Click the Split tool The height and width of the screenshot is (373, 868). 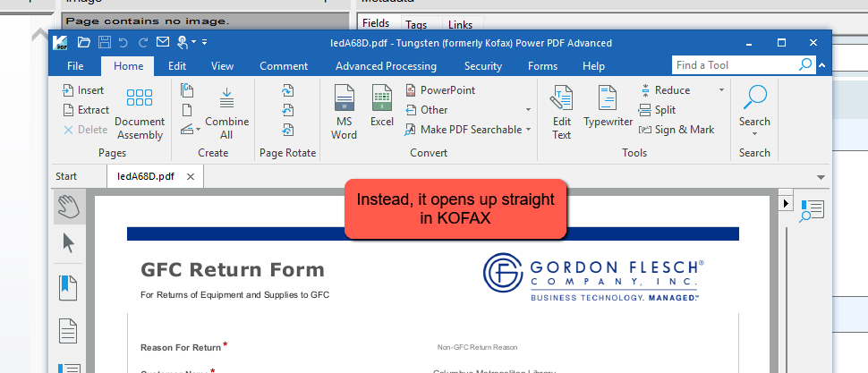(657, 110)
